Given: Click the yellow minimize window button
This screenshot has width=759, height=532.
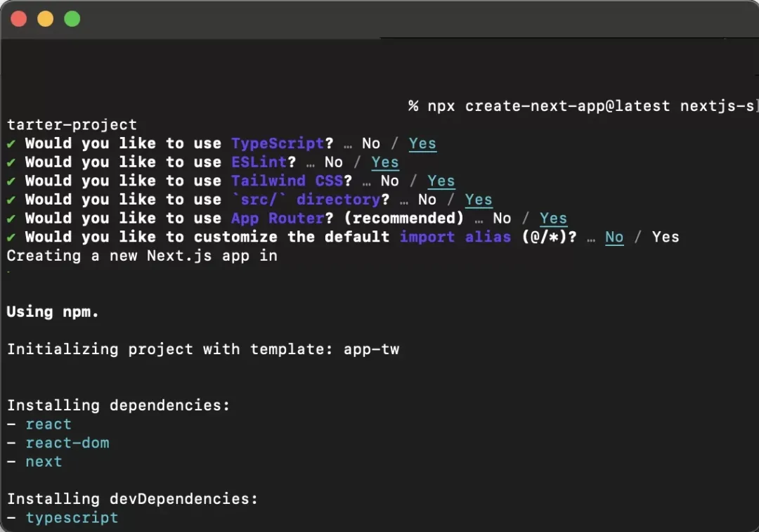Looking at the screenshot, I should [x=46, y=19].
